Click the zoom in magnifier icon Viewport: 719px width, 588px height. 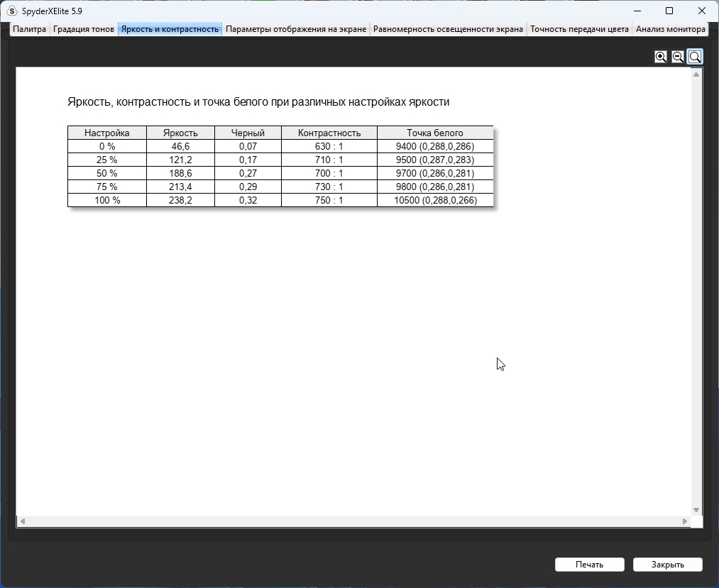pyautogui.click(x=660, y=57)
